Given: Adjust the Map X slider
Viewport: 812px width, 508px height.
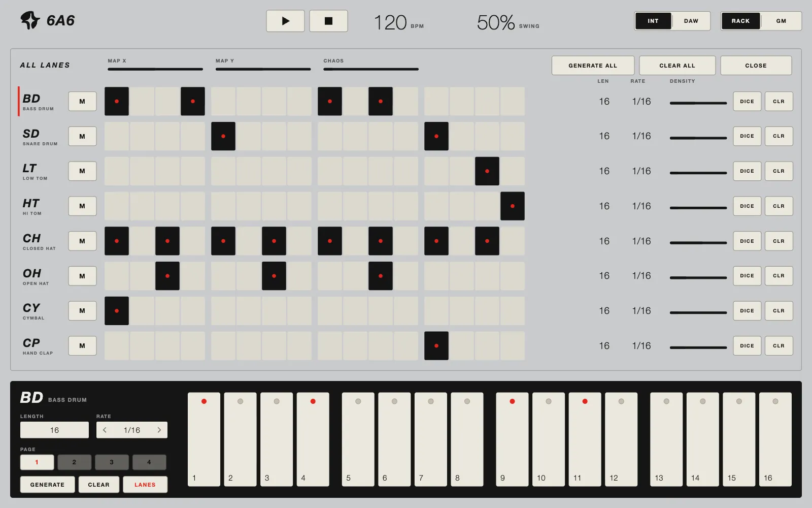Looking at the screenshot, I should (x=155, y=69).
